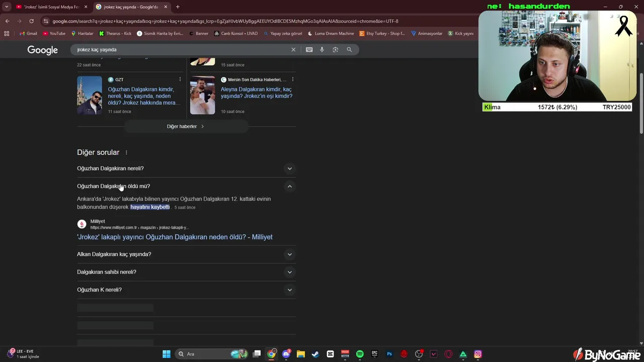Open Animasyonlar bookmark

point(427,34)
